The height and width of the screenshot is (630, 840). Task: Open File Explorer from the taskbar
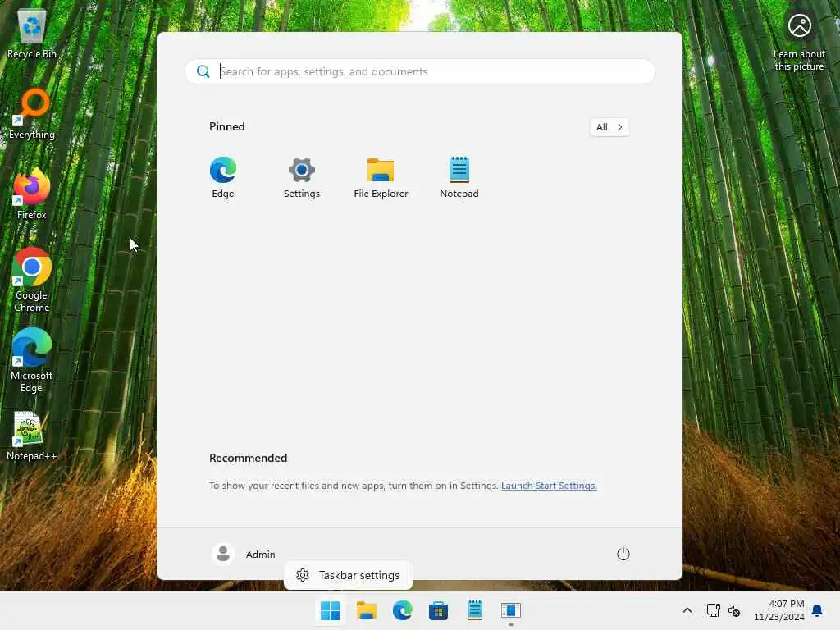367,610
